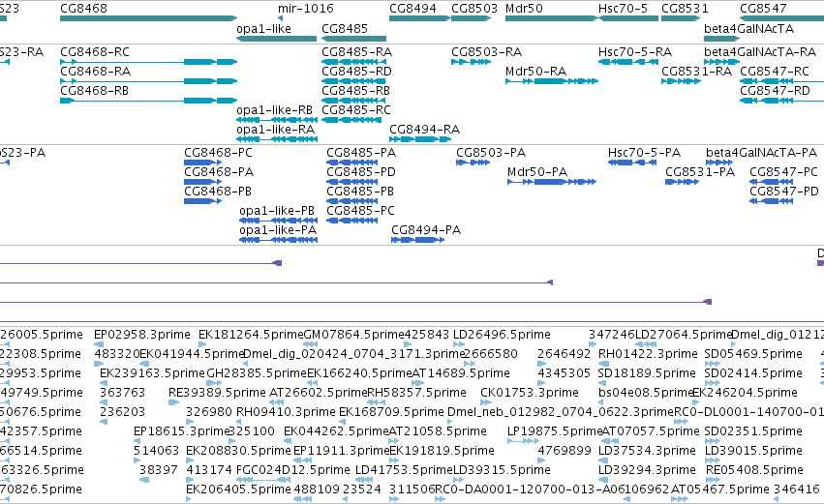824x504 pixels.
Task: Click EST EK206405.5prime
Action: click(x=238, y=490)
